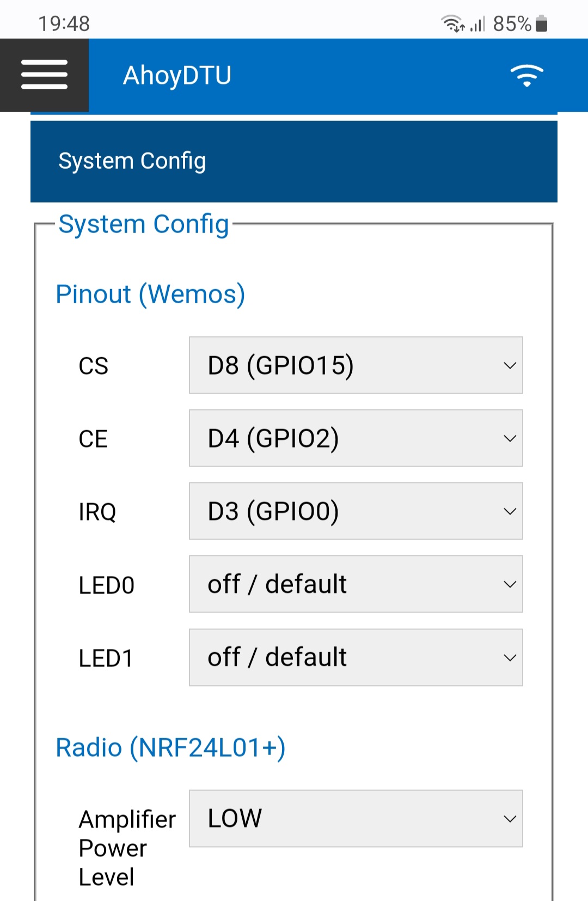
Task: Open the CE pin selector showing D4 (GPIO2)
Action: tap(356, 438)
